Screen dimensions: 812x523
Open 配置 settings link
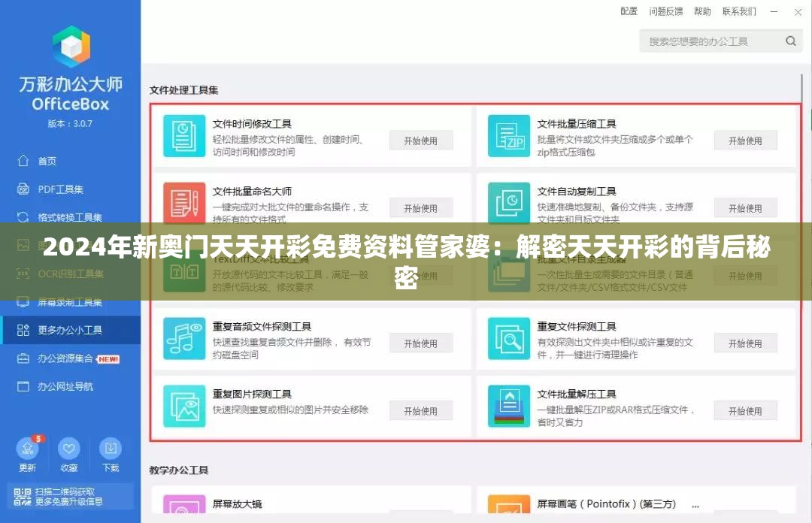629,11
